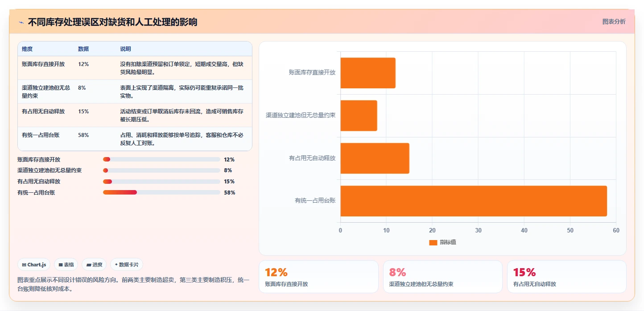Click description starting 没有扣除渠道预留
The height and width of the screenshot is (311, 644).
182,68
